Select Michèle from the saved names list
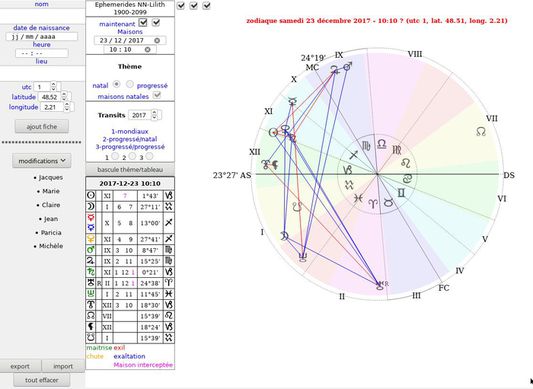The height and width of the screenshot is (389, 533). (x=51, y=246)
